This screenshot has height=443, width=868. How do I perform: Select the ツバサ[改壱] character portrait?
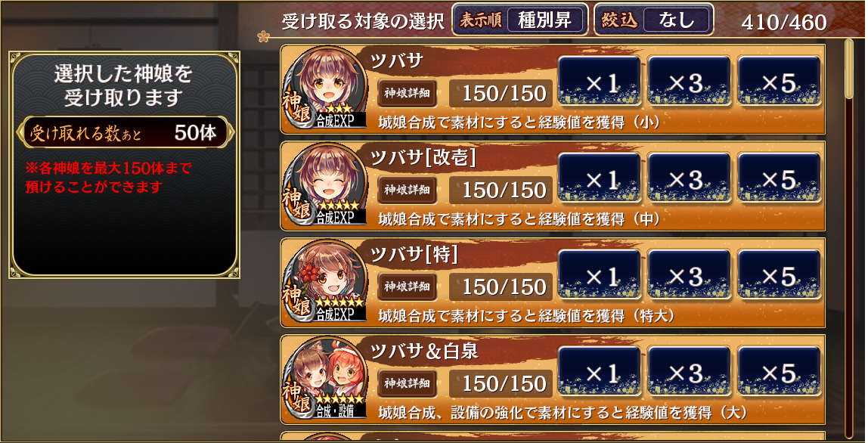[x=325, y=185]
